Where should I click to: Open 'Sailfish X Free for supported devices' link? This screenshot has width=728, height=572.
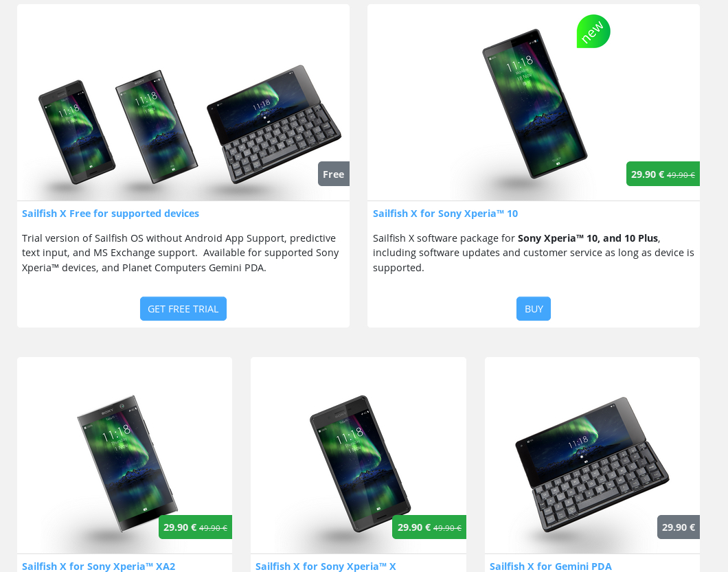[111, 214]
